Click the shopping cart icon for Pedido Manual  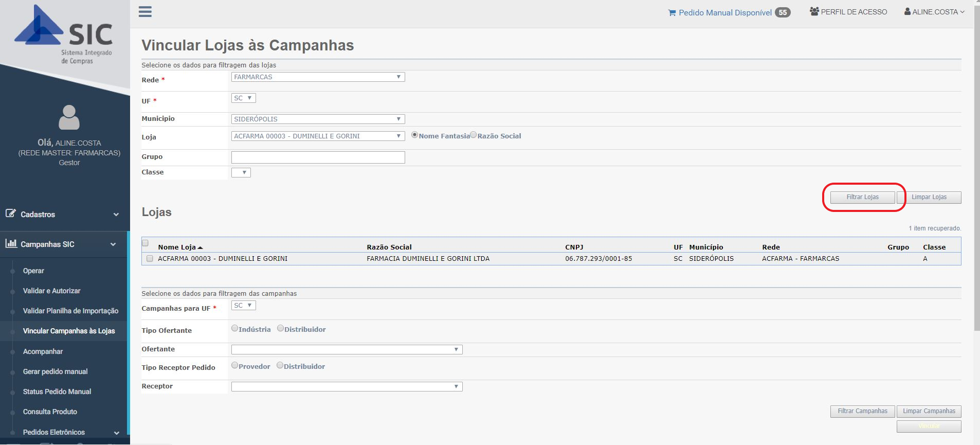pyautogui.click(x=672, y=13)
